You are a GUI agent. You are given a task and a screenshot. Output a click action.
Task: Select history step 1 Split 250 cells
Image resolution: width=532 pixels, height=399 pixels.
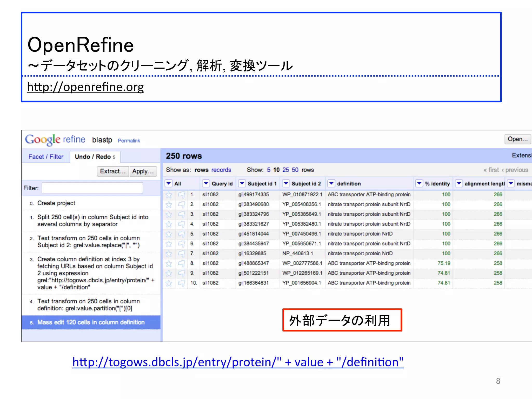coord(91,221)
